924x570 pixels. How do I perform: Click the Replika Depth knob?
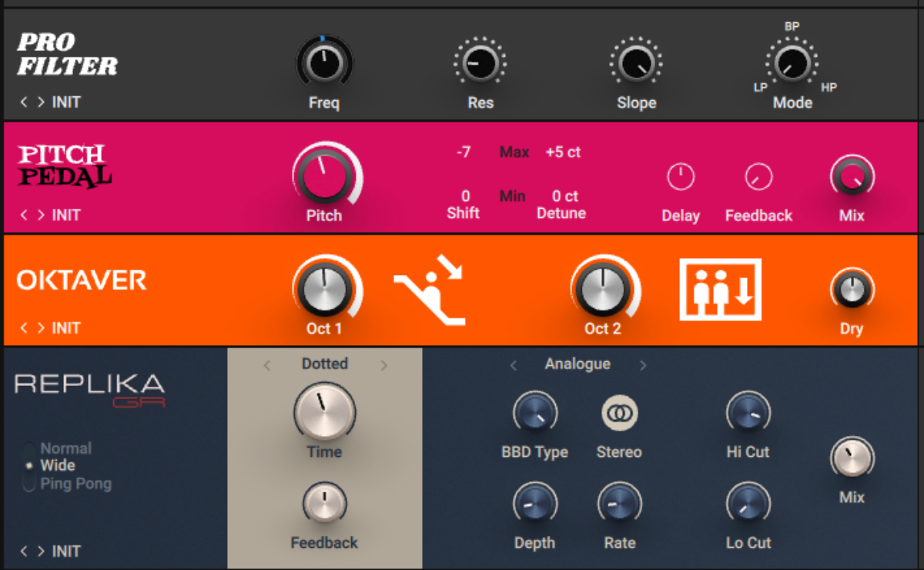[534, 505]
